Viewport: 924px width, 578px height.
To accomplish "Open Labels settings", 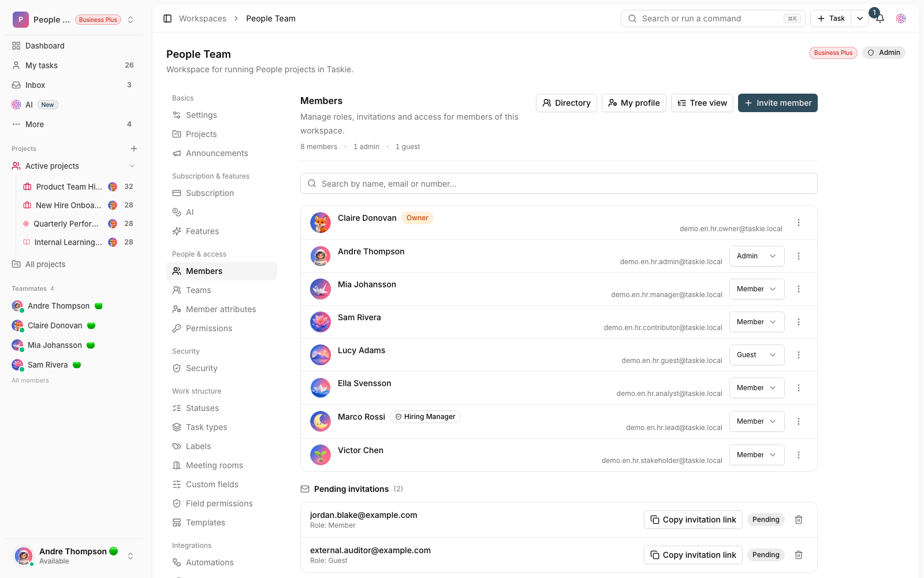I will click(x=222, y=446).
